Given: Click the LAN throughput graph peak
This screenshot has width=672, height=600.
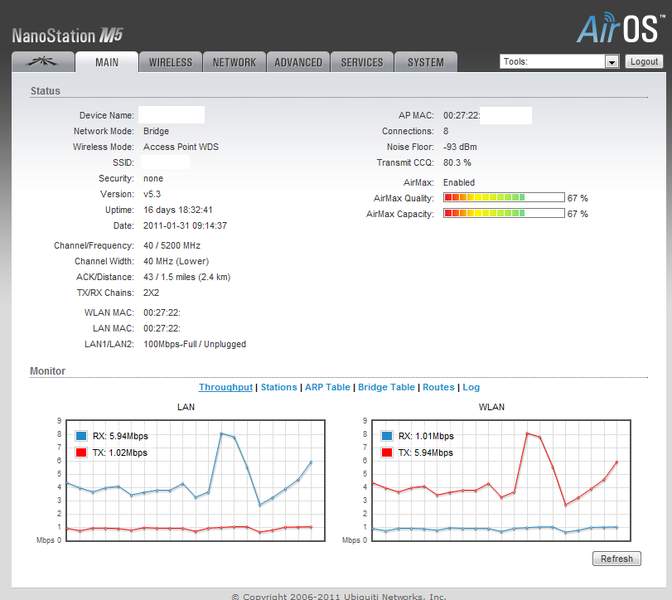Looking at the screenshot, I should pos(222,434).
